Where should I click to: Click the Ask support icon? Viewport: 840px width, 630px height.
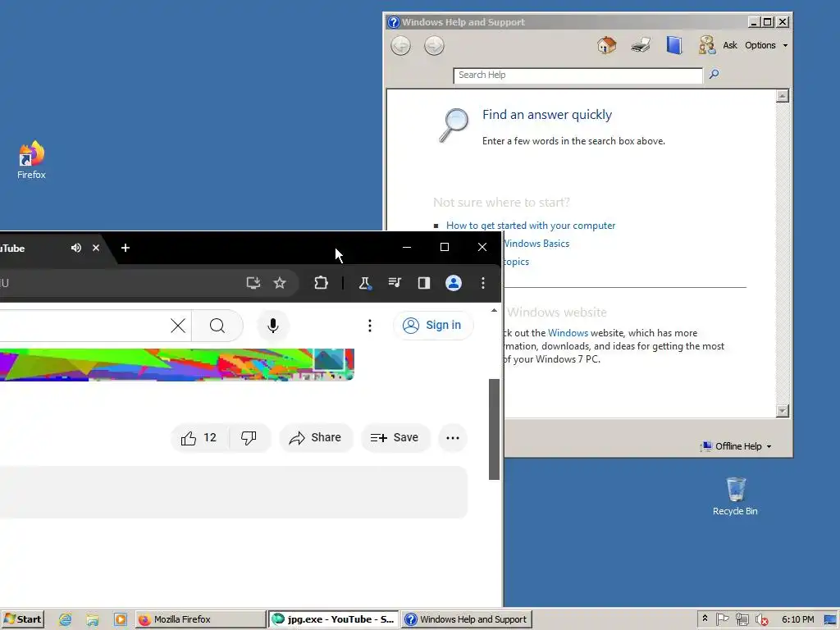[707, 45]
